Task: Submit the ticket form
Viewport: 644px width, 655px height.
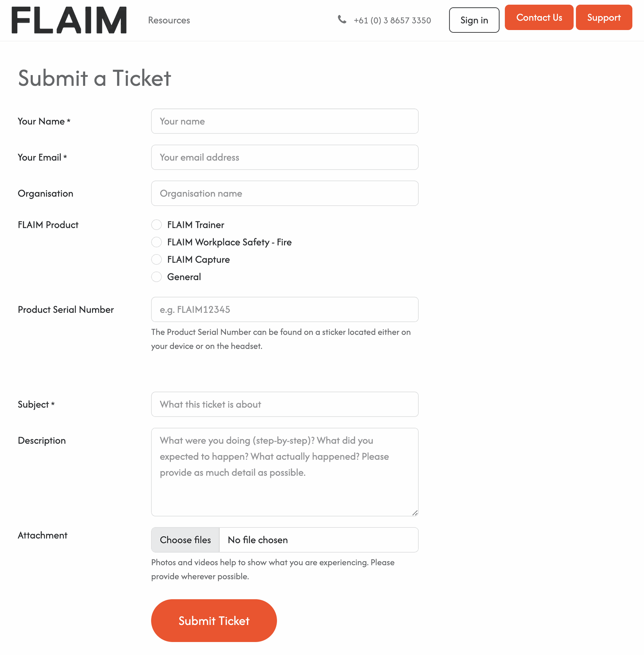Action: pos(214,621)
